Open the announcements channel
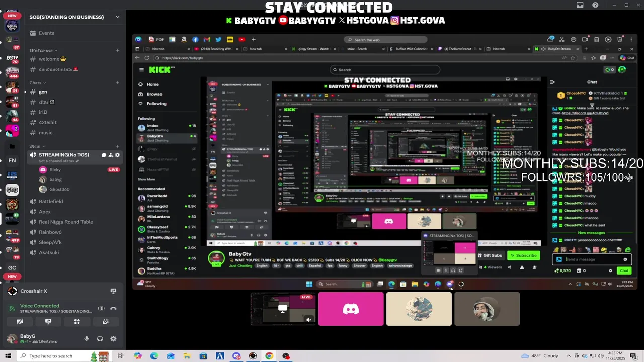This screenshot has width=644, height=362. pos(75,69)
